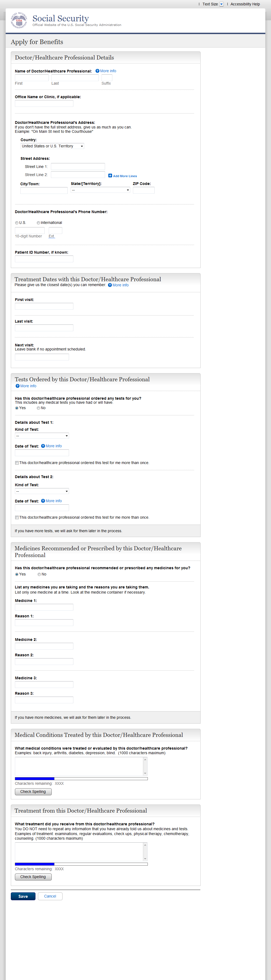Click help icon next to Test 2 date
The image size is (271, 980).
pos(43,501)
